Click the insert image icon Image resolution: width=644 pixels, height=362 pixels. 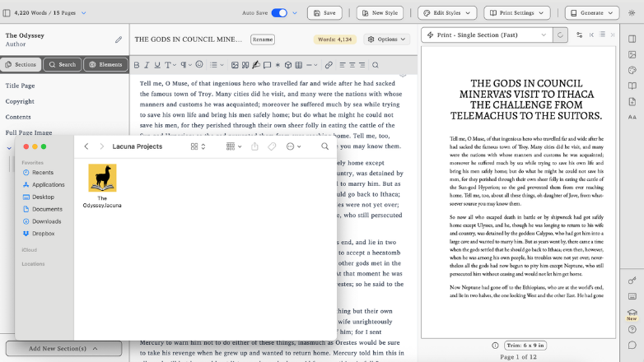click(x=235, y=65)
